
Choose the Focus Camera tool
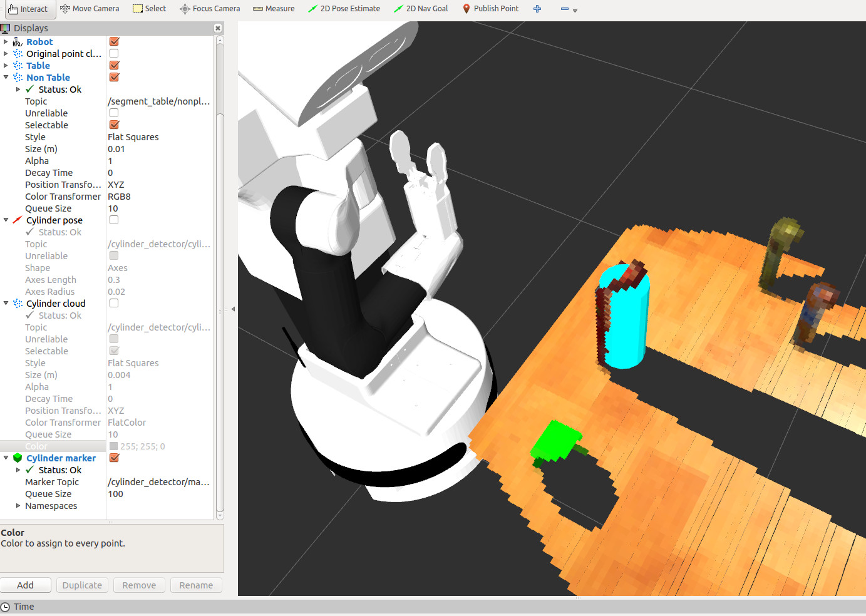pos(210,9)
